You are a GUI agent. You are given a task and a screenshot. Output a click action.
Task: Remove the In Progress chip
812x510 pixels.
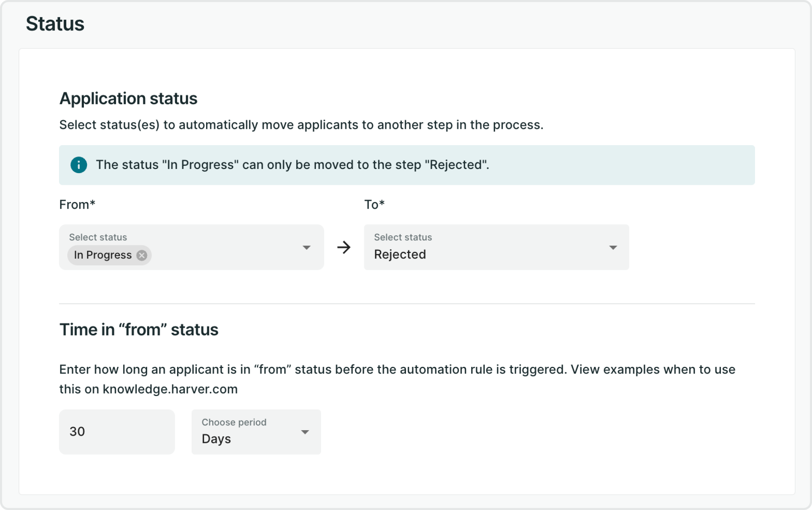point(142,255)
